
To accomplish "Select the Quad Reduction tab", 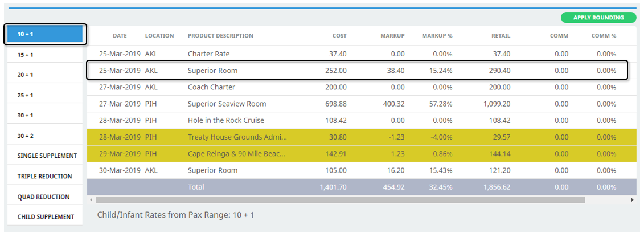I will (45, 197).
